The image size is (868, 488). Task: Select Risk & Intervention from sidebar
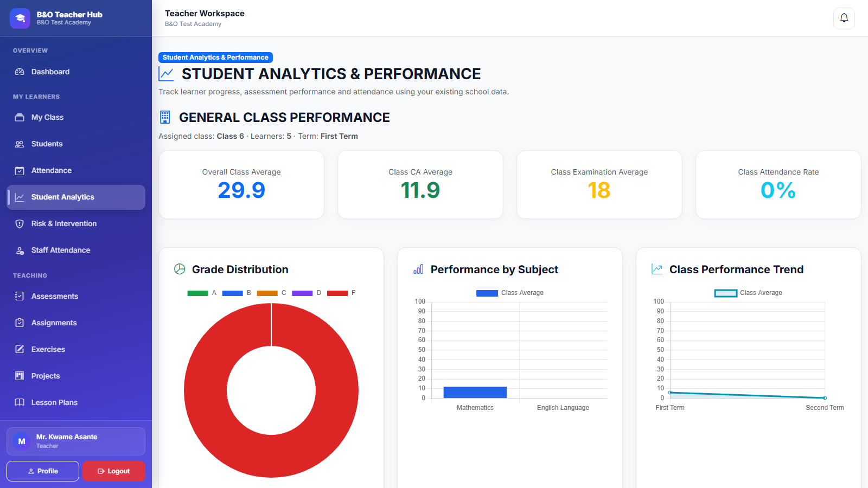pos(76,223)
